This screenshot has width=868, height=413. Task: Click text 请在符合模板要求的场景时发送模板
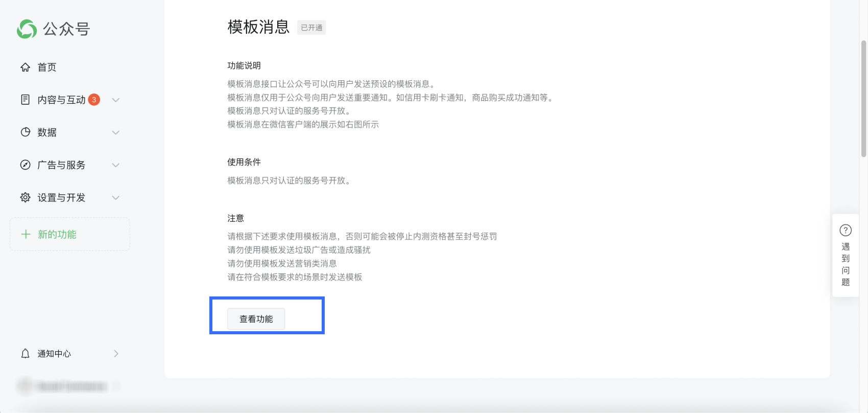(295, 277)
